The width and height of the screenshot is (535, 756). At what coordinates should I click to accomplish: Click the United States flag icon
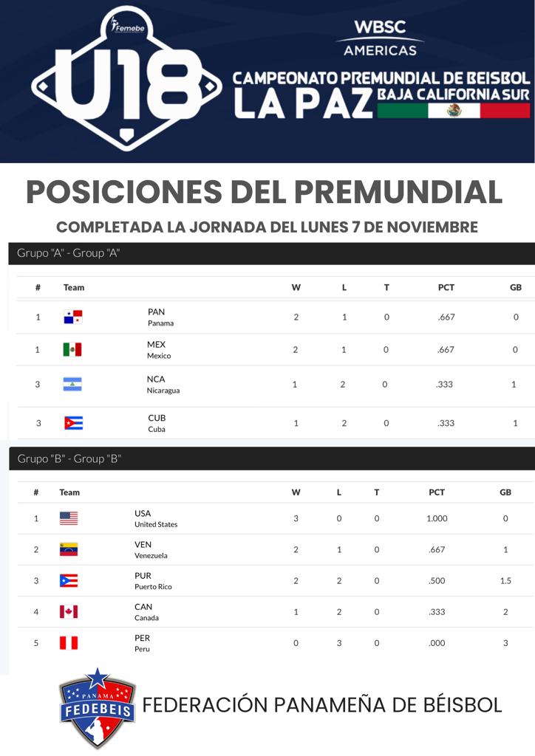(x=69, y=518)
